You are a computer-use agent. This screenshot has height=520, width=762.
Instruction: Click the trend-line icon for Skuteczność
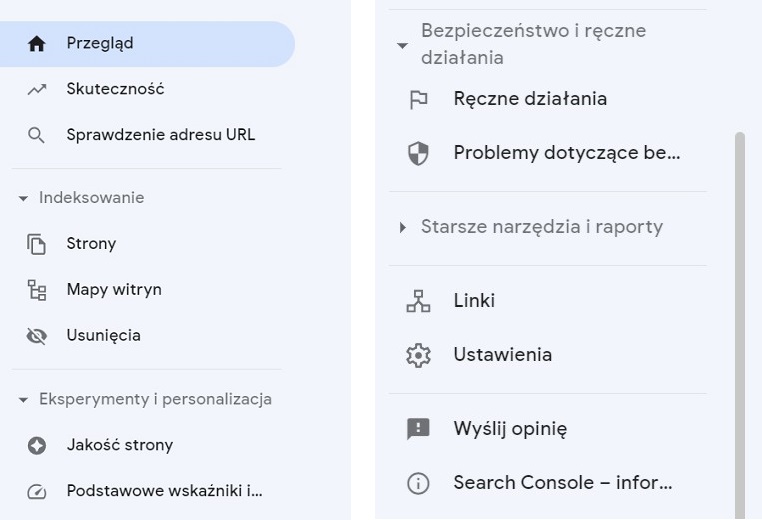pyautogui.click(x=37, y=89)
